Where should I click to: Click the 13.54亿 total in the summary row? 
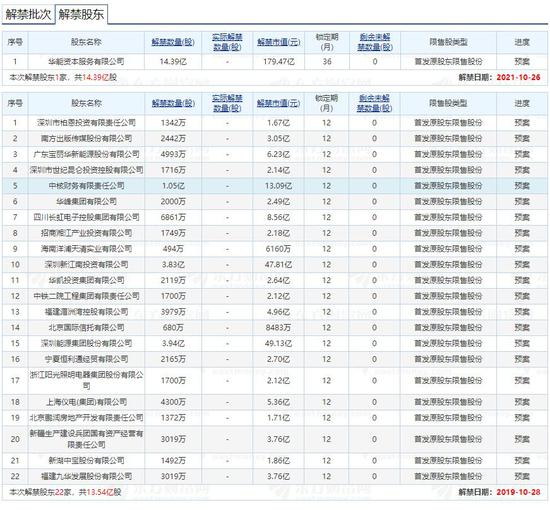pyautogui.click(x=100, y=492)
